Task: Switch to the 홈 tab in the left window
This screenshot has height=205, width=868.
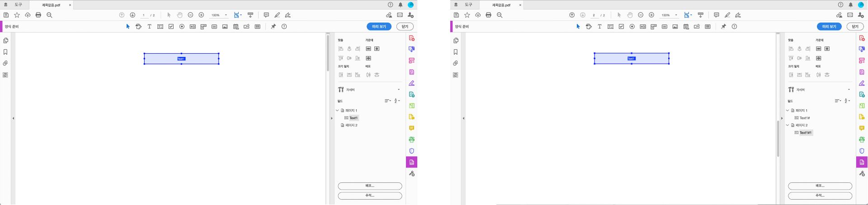Action: (5, 5)
